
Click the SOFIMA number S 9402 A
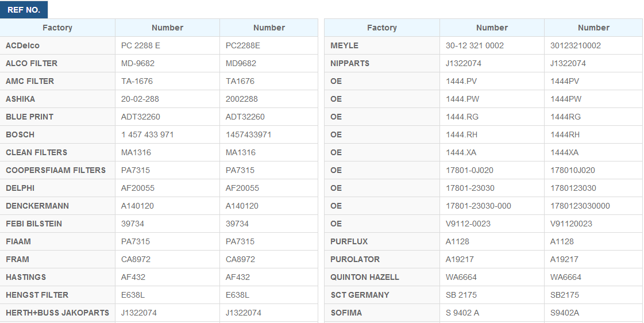coord(462,313)
